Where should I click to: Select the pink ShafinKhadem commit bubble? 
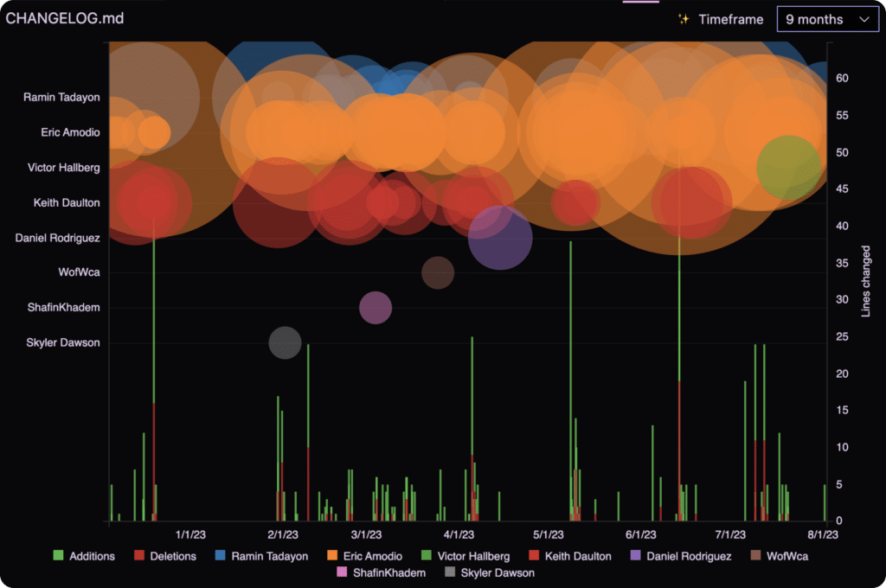pos(376,307)
